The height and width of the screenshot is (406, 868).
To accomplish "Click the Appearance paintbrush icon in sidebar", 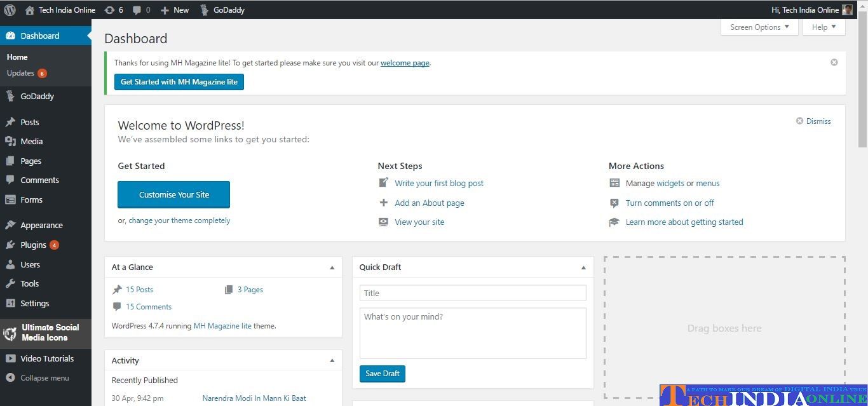I will click(10, 225).
